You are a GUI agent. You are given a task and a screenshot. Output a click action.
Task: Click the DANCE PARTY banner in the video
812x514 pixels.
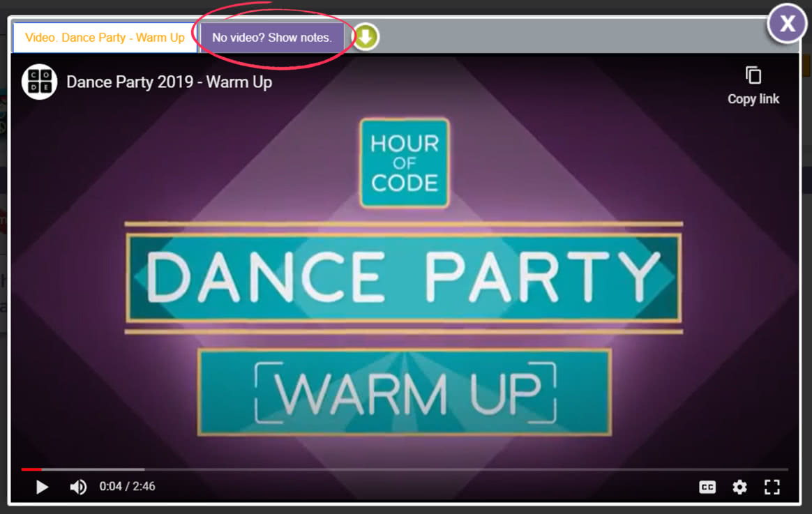point(404,278)
